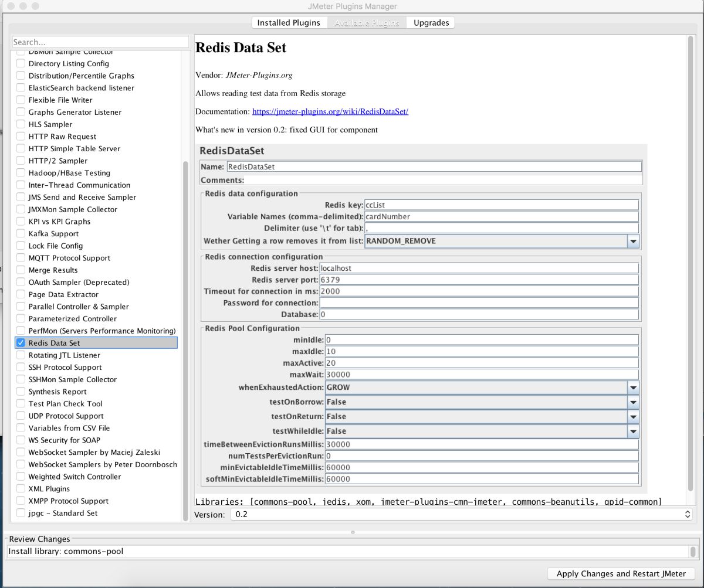Viewport: 704px width, 588px height.
Task: Tick the XML Plugins checkbox
Action: [21, 489]
